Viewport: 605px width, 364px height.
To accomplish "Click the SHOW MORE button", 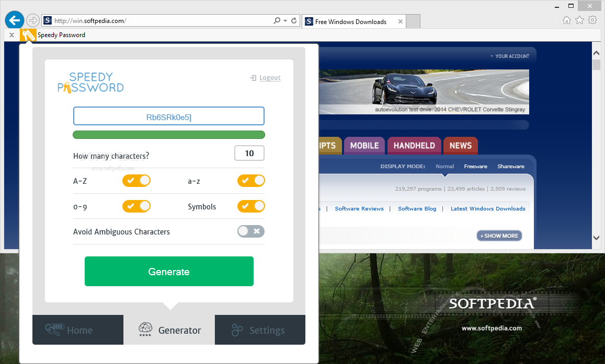I will (499, 236).
